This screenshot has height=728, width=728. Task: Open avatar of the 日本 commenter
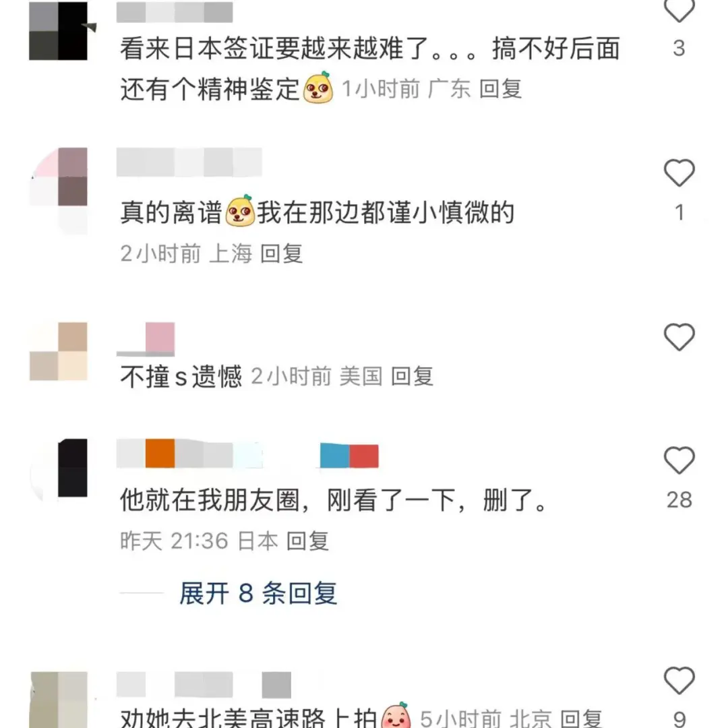point(59,469)
